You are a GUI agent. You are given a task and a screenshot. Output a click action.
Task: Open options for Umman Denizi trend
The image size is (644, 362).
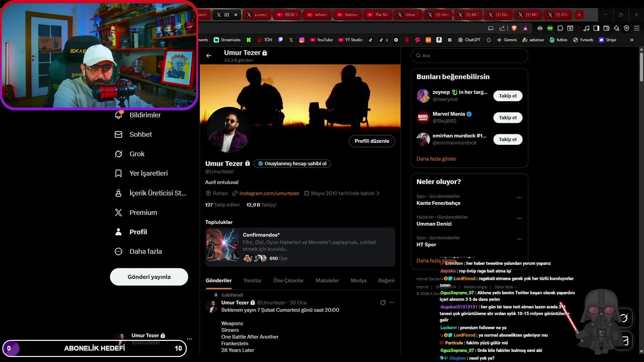coord(519,218)
